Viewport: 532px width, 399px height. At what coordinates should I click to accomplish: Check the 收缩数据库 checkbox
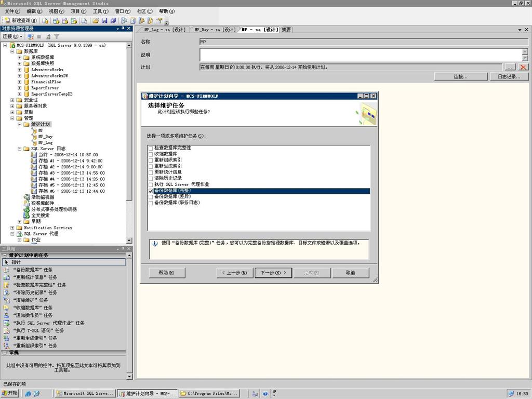(x=151, y=154)
